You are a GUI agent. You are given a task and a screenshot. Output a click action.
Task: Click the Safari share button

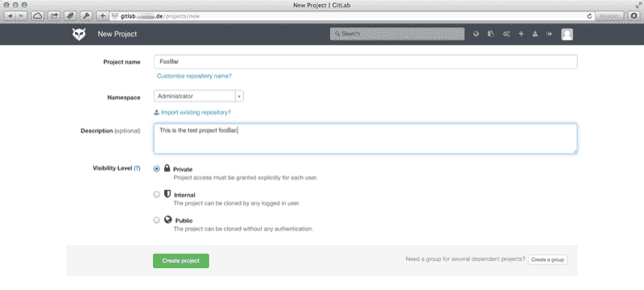54,16
